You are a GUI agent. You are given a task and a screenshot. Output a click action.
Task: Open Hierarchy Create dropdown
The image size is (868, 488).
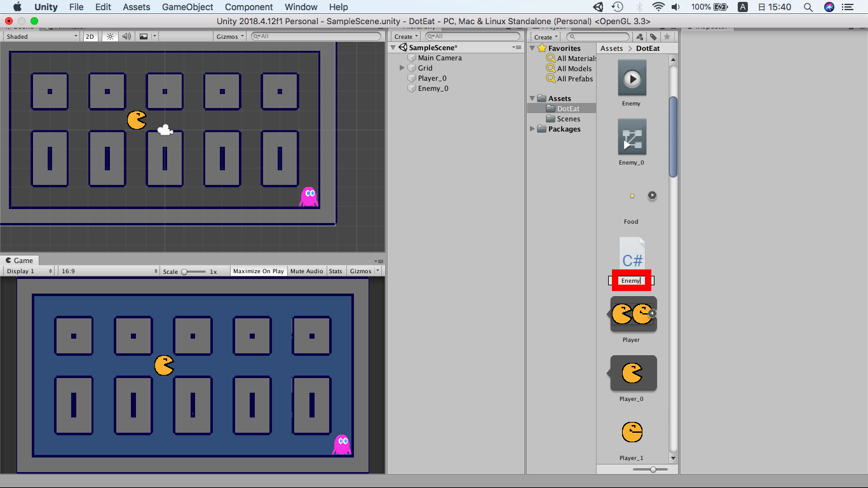coord(406,37)
